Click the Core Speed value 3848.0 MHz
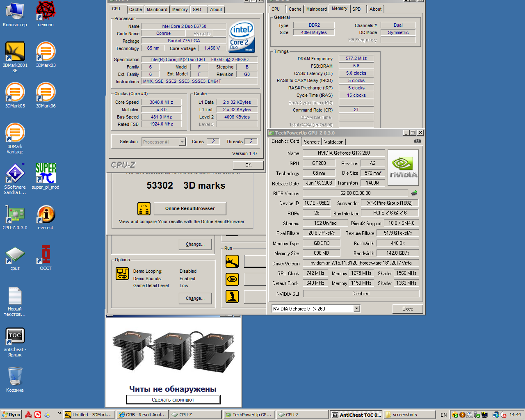The image size is (525, 420). point(161,102)
